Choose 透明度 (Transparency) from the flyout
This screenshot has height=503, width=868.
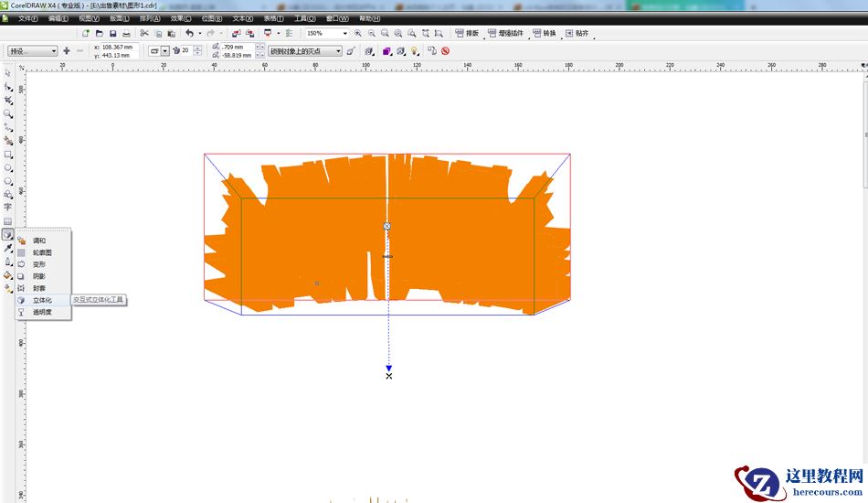43,313
